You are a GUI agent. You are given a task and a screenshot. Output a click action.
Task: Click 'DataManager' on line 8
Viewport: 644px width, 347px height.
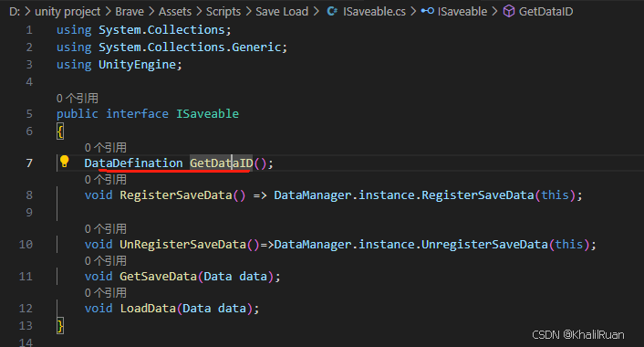click(x=313, y=195)
